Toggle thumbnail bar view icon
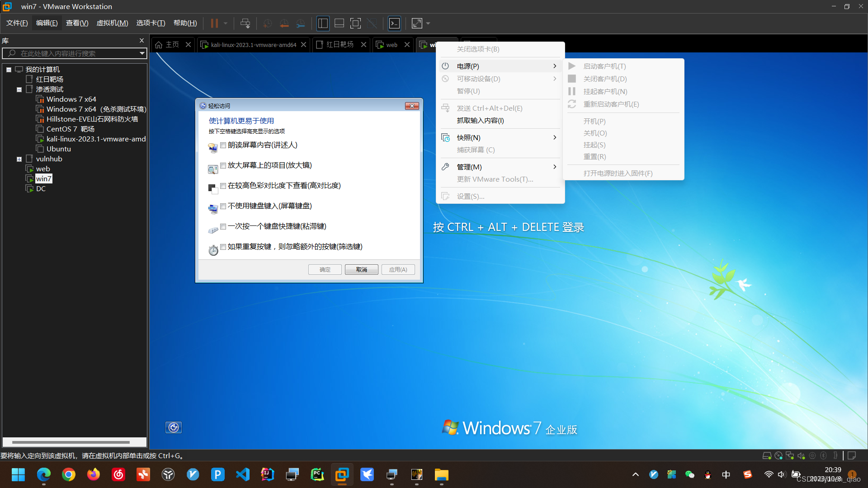 [x=339, y=23]
